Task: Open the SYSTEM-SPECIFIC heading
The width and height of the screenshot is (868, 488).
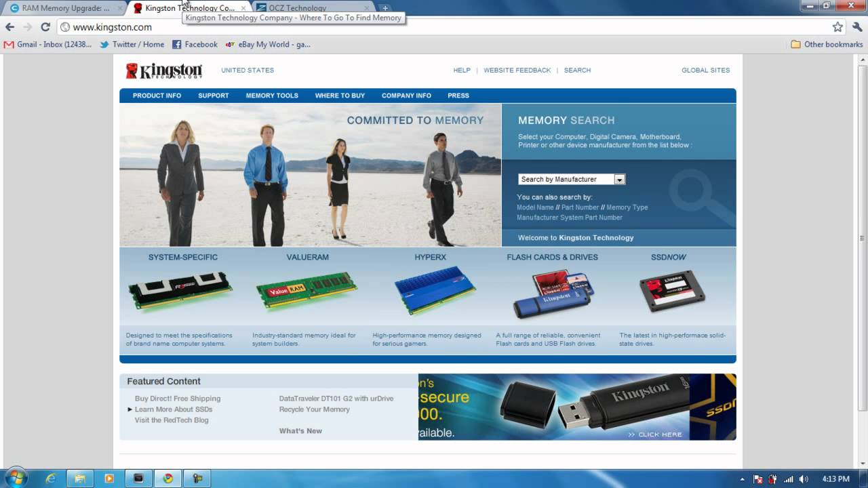Action: [183, 258]
